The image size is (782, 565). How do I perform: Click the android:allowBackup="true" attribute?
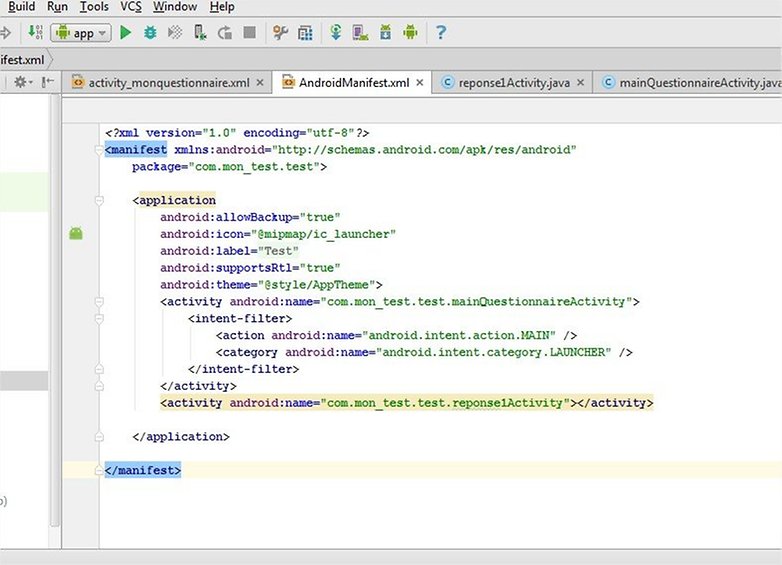[250, 217]
